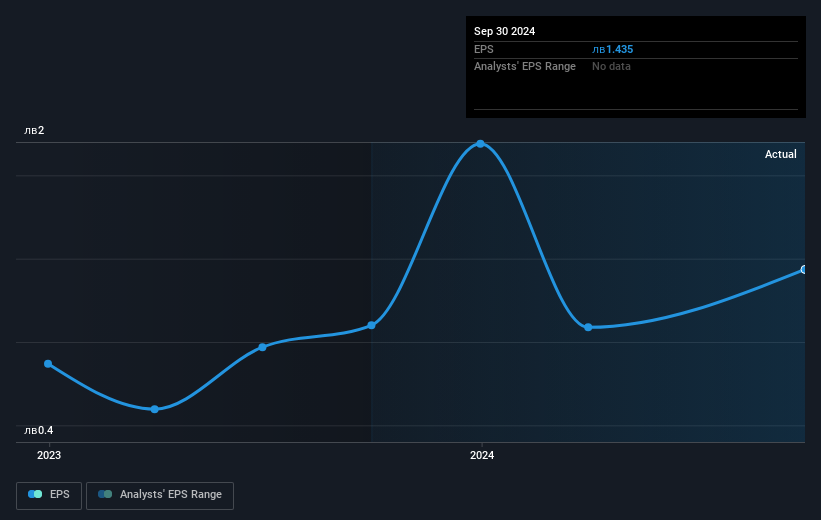The image size is (821, 520).
Task: Select the data point after the 2024 peak
Action: click(588, 327)
